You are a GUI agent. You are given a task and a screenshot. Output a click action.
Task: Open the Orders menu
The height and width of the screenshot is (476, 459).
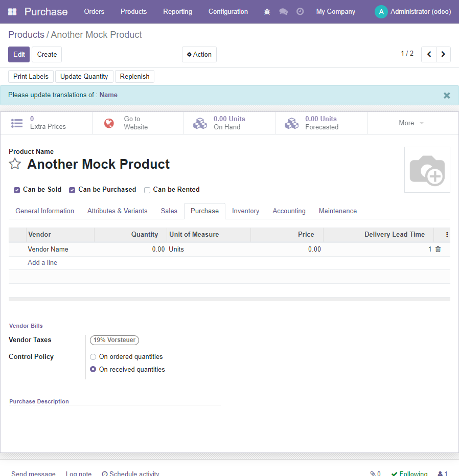tap(94, 12)
